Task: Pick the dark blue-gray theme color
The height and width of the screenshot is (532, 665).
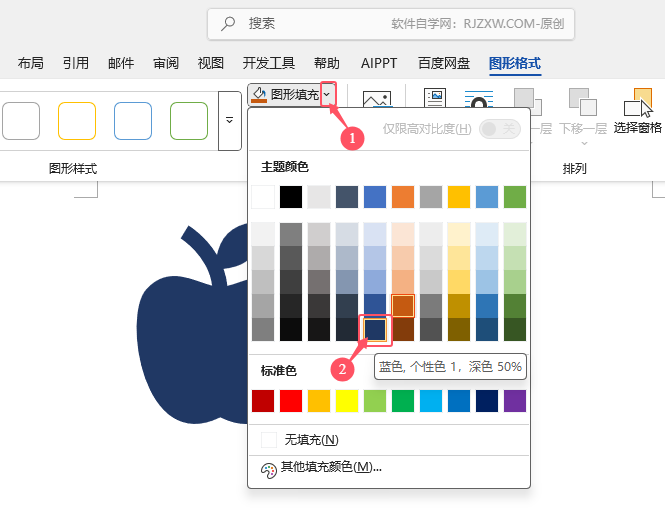Action: click(x=347, y=197)
